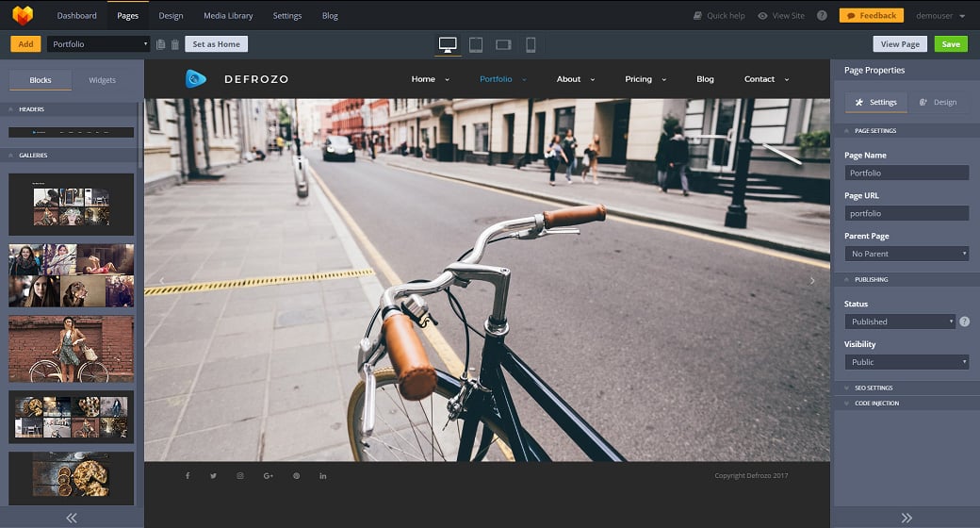Click the Page Name input field
Viewport: 980px width, 528px height.
[x=906, y=173]
